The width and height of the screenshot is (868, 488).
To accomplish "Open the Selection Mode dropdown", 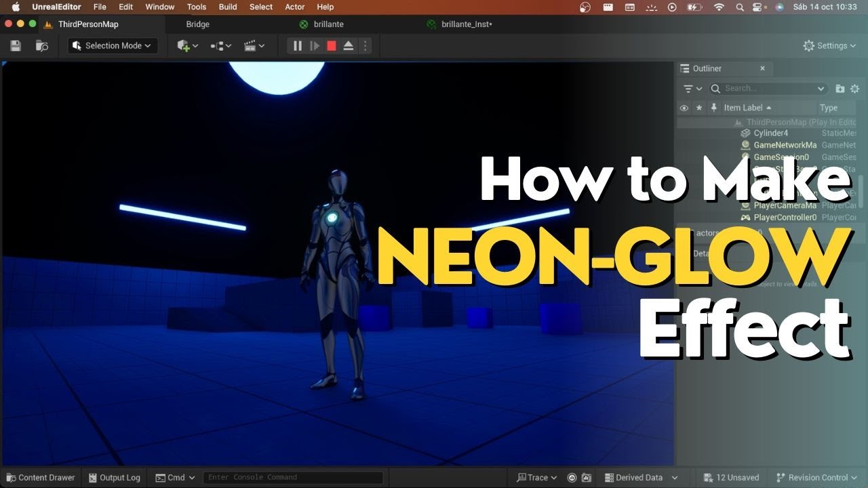I will (113, 45).
